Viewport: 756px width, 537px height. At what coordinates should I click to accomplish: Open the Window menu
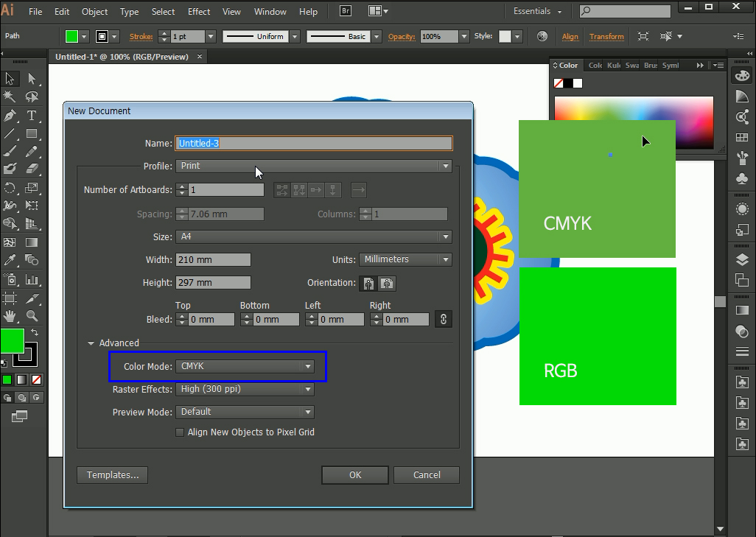pos(270,12)
